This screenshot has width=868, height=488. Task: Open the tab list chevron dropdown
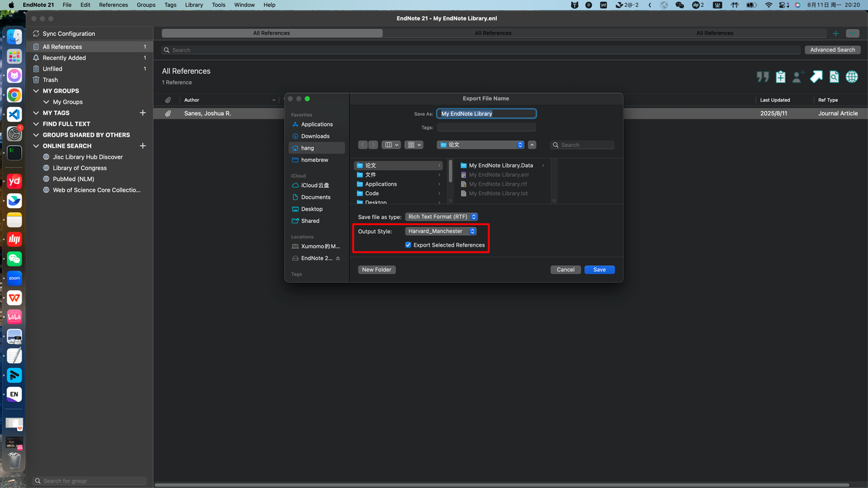(852, 33)
